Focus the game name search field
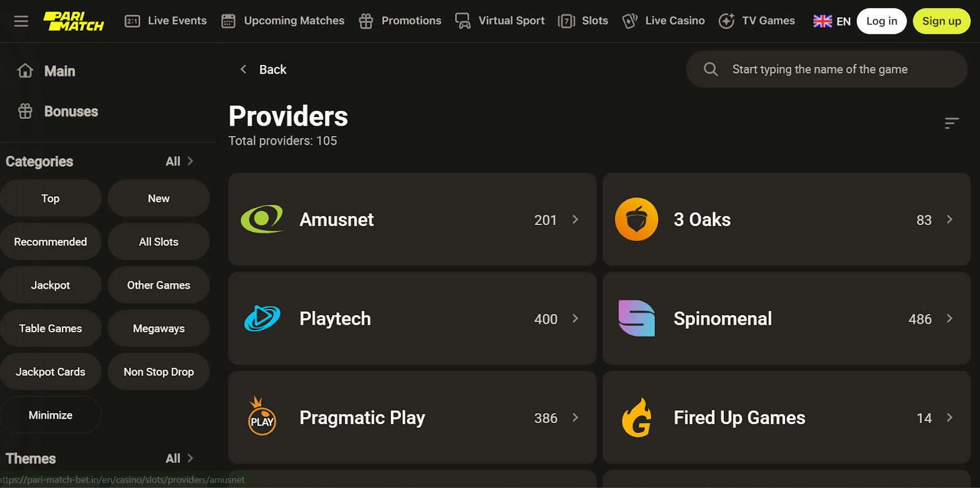Screen dimensions: 980x488 click(827, 69)
